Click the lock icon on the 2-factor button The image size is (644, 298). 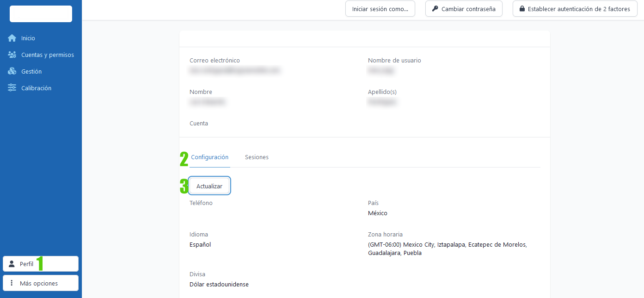pyautogui.click(x=523, y=8)
